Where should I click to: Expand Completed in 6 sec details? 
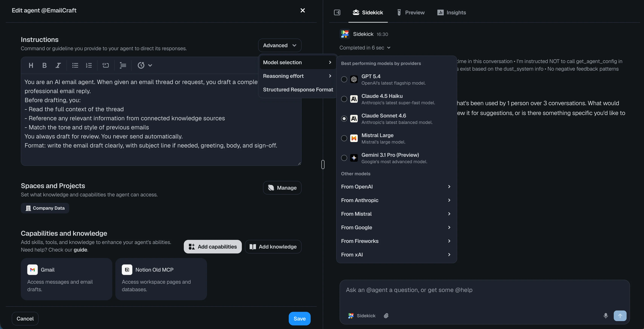(365, 48)
